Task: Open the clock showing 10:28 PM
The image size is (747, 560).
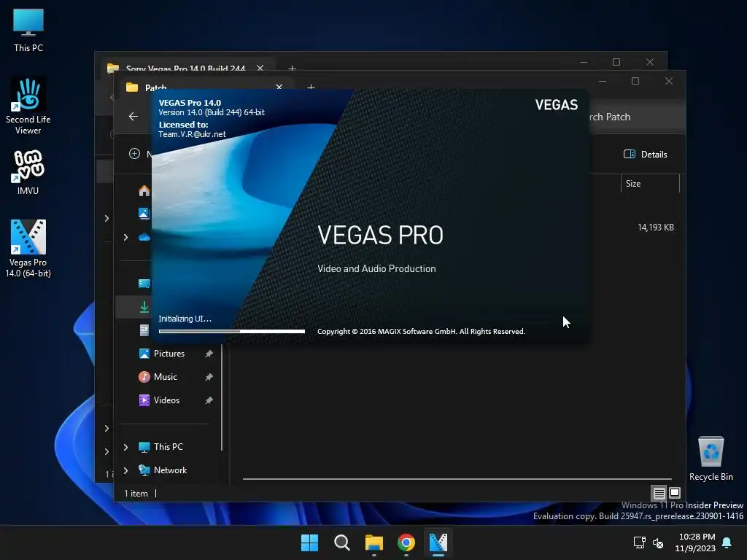Action: 695,542
